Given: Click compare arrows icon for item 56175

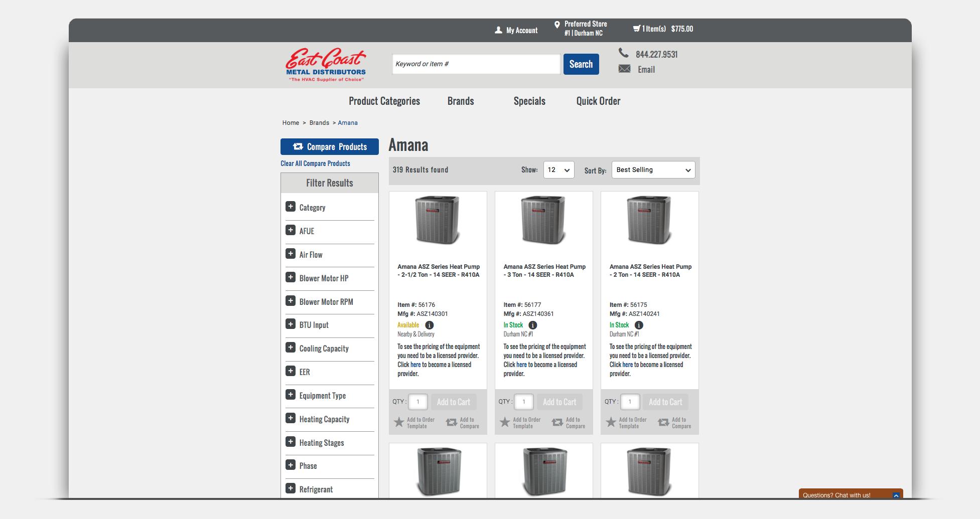Looking at the screenshot, I should (x=663, y=423).
